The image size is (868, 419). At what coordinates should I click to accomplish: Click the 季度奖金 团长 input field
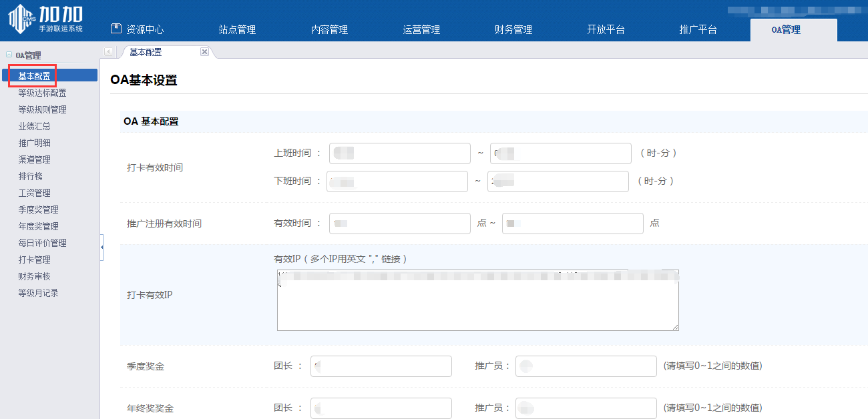(381, 366)
